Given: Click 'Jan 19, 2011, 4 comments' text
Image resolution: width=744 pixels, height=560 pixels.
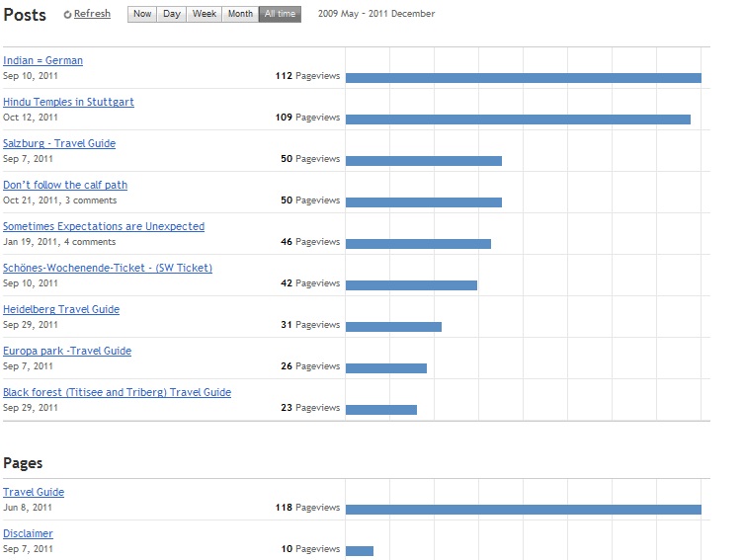Looking at the screenshot, I should pos(59,242).
